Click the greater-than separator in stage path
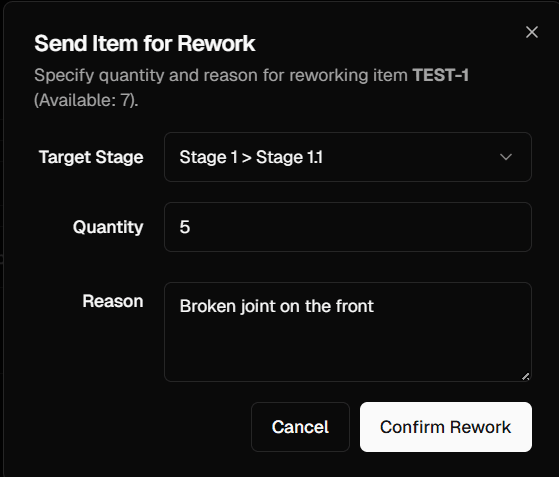The height and width of the screenshot is (477, 559). click(246, 157)
